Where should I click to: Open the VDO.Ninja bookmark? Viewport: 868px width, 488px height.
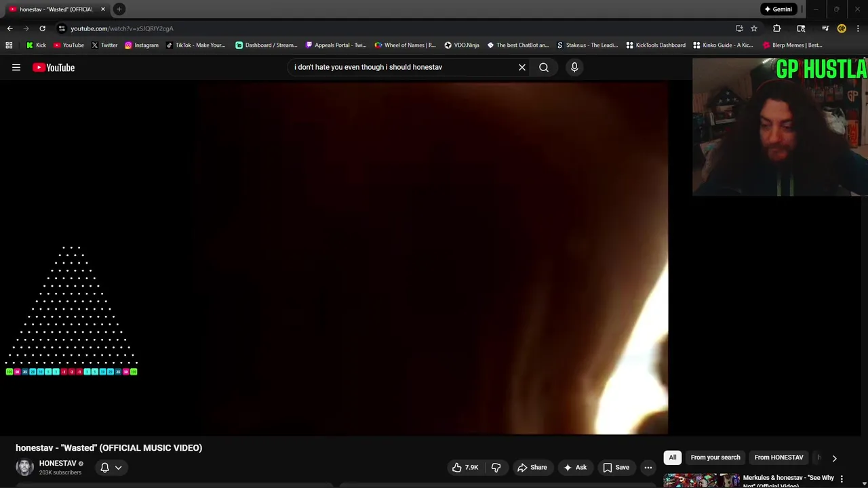pyautogui.click(x=461, y=45)
